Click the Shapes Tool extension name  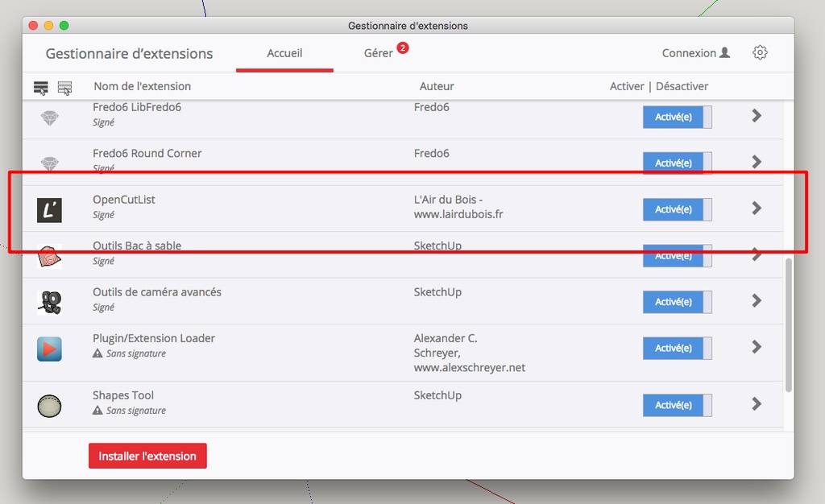(x=123, y=395)
